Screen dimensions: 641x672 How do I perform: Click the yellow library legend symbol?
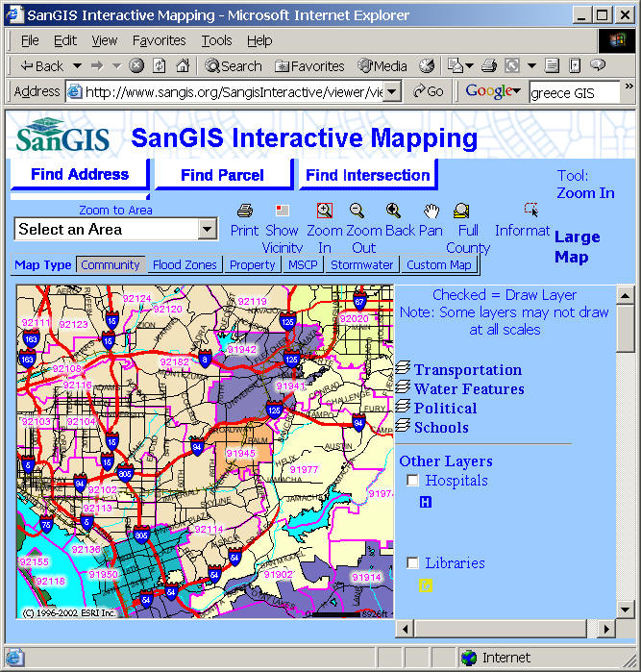click(x=425, y=585)
